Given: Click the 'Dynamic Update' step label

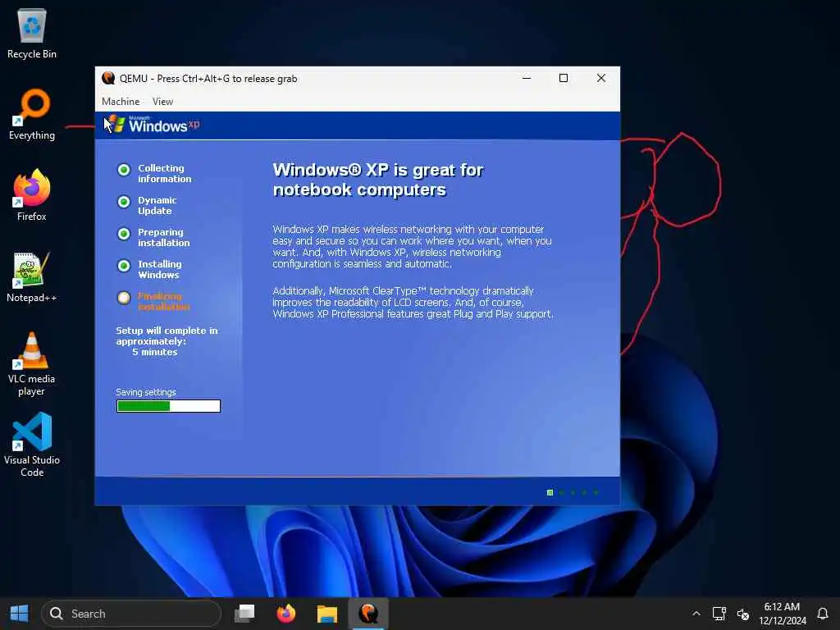Looking at the screenshot, I should pos(157,206).
